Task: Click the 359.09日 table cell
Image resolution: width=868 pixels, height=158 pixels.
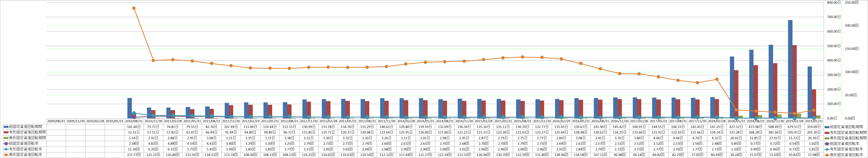Action: (814, 127)
